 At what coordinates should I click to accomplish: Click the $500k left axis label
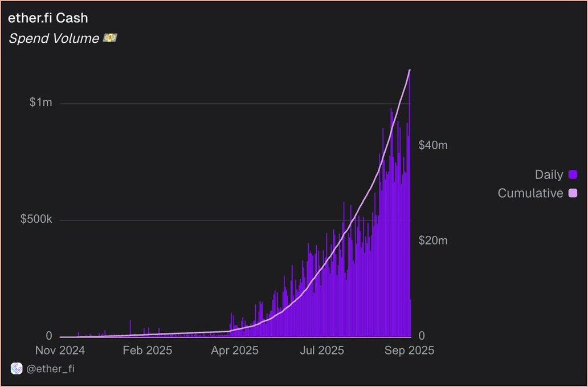(x=36, y=219)
